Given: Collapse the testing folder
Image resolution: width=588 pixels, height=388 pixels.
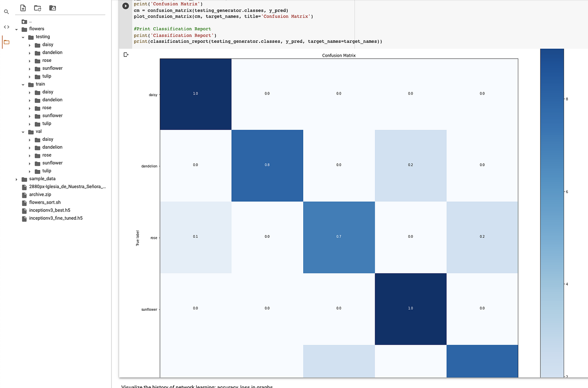Looking at the screenshot, I should click(x=23, y=37).
